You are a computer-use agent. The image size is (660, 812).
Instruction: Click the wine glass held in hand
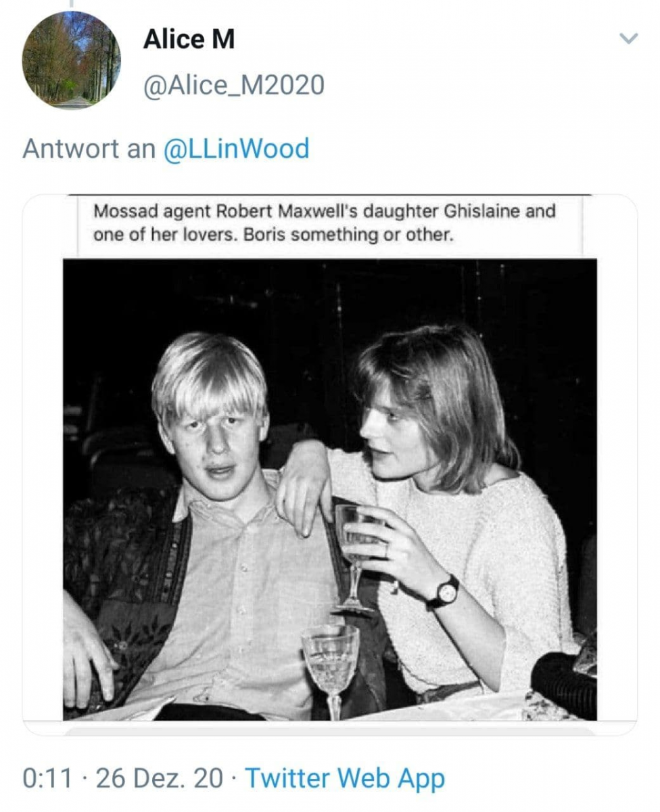tap(354, 558)
